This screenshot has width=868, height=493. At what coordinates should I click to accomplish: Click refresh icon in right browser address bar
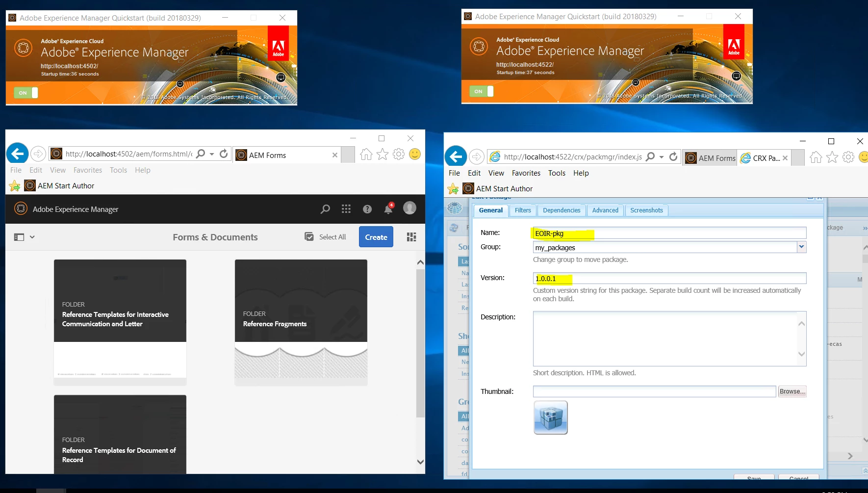pyautogui.click(x=674, y=156)
